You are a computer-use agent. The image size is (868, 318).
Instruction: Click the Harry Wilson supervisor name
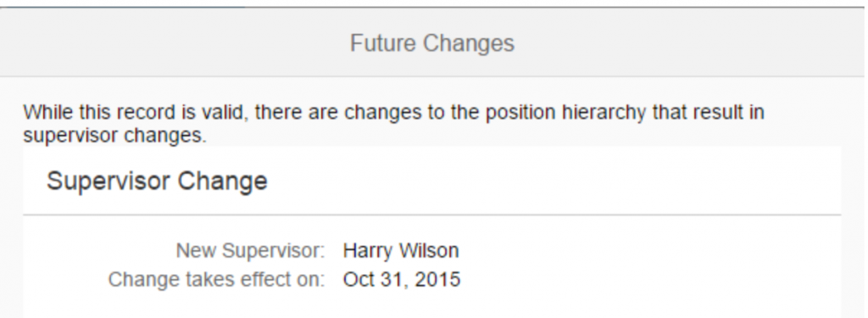pyautogui.click(x=401, y=250)
